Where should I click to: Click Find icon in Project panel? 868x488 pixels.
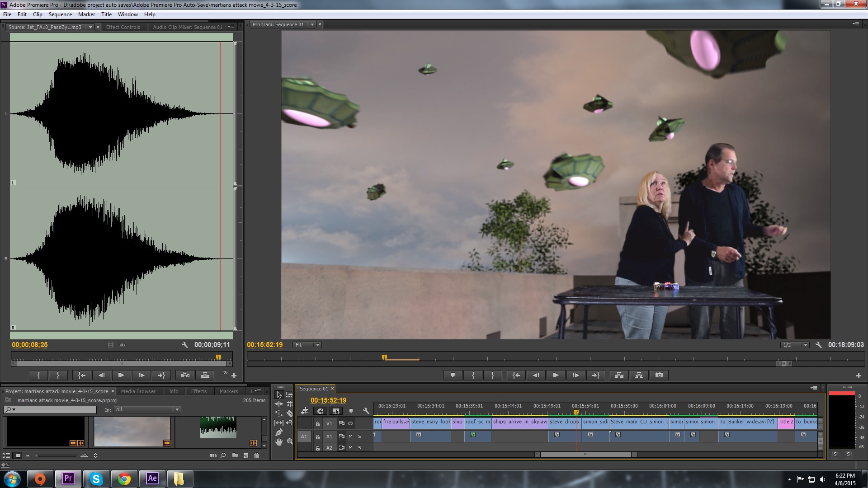tap(223, 455)
